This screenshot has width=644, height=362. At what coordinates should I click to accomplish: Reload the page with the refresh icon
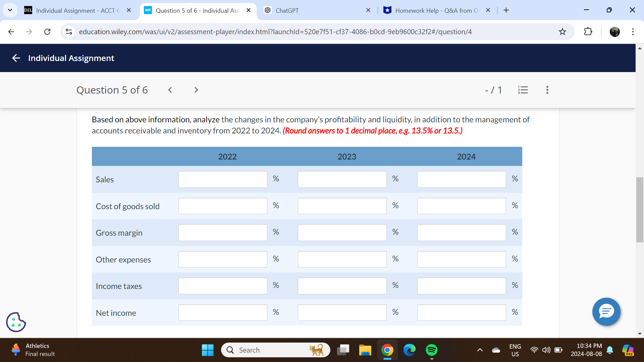[47, 32]
